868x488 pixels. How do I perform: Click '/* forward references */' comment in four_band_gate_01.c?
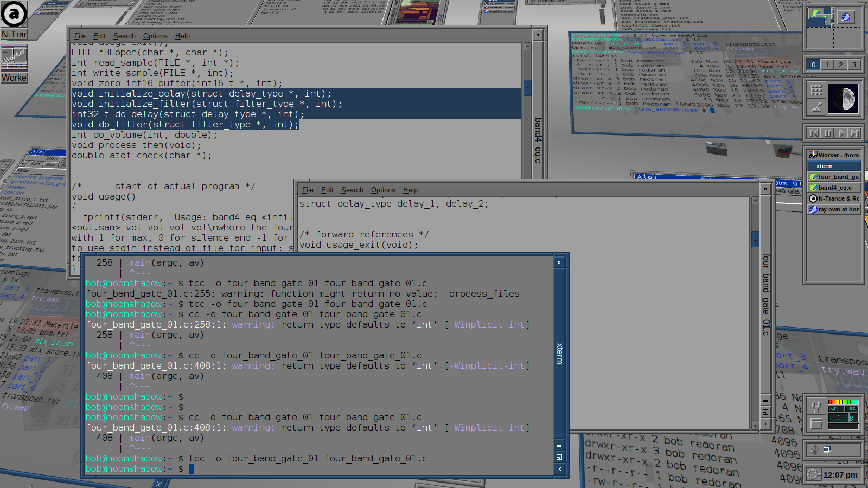click(364, 235)
